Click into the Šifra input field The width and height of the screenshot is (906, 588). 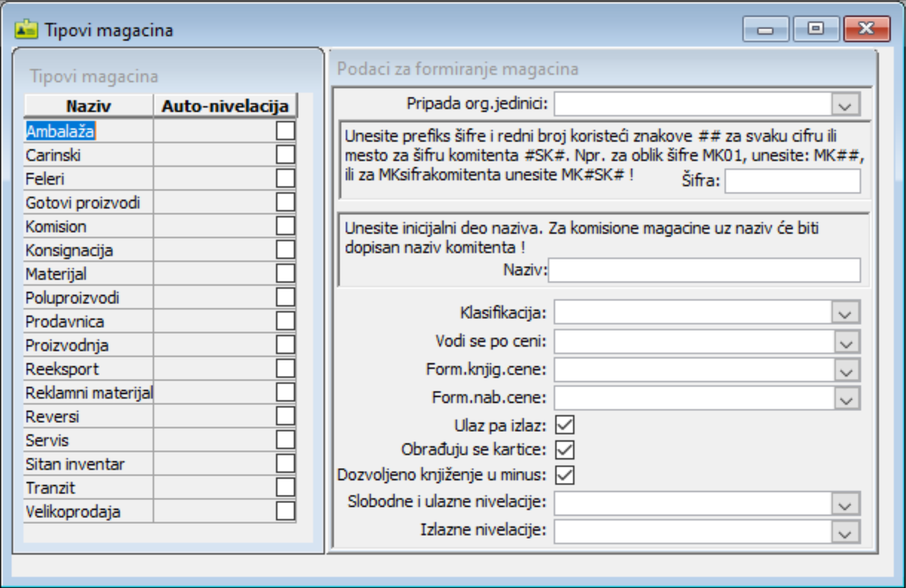(793, 181)
